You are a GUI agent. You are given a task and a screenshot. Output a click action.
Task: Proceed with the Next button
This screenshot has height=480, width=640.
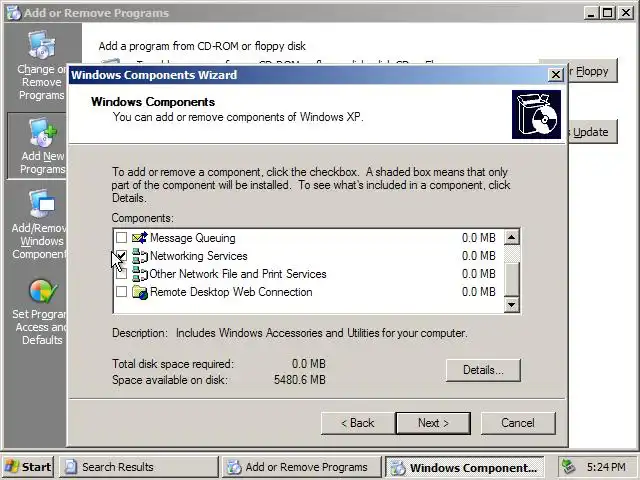click(433, 423)
